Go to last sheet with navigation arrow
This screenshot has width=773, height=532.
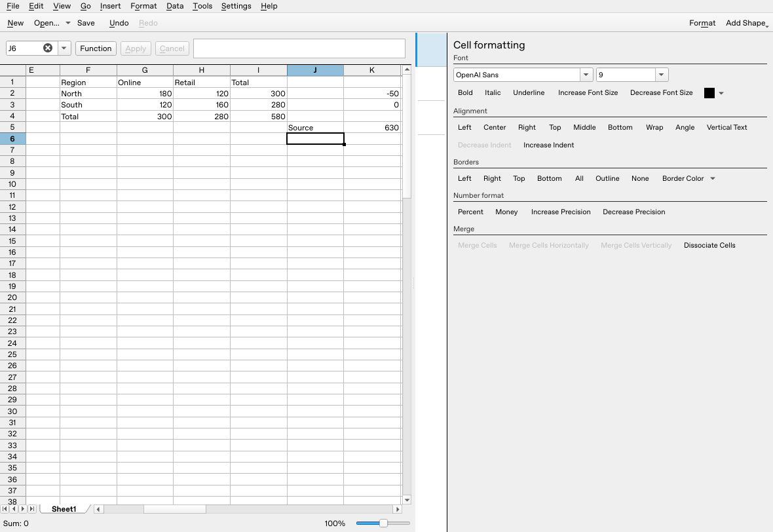tap(32, 509)
